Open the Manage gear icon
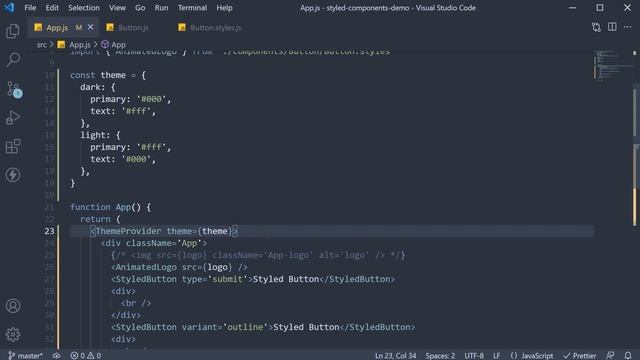Viewport: 640px width, 360px height. coord(13,334)
